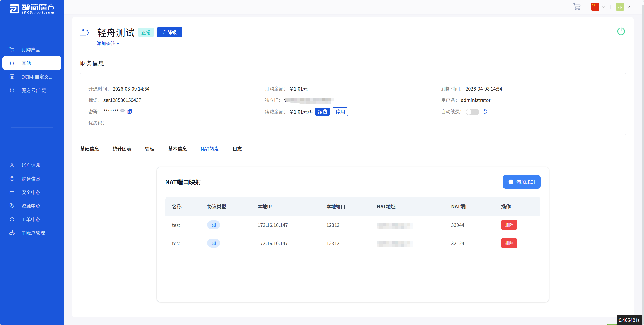Switch to the 统计图表 tab
This screenshot has height=325, width=644.
[x=122, y=149]
